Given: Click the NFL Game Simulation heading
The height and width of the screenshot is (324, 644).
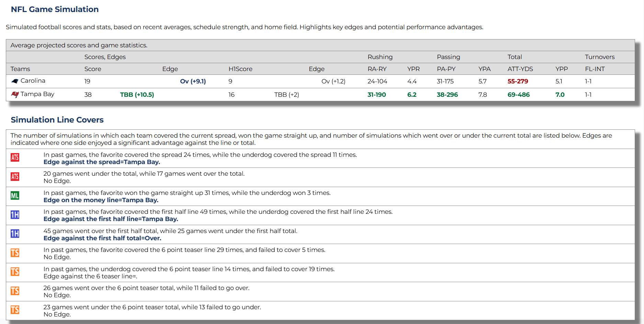Looking at the screenshot, I should coord(55,9).
